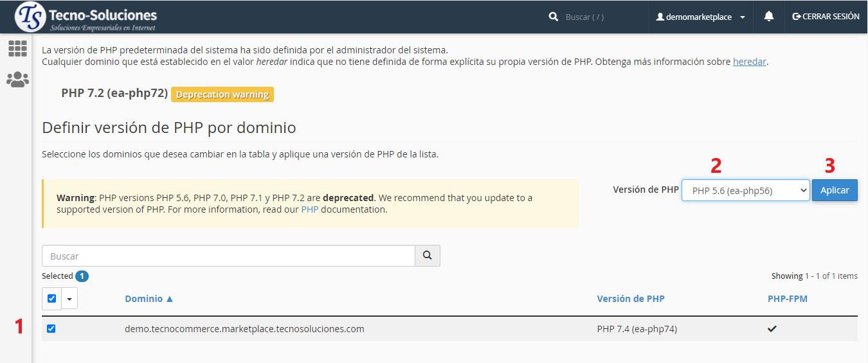Open the PHP documentation link
The image size is (868, 363).
point(309,209)
